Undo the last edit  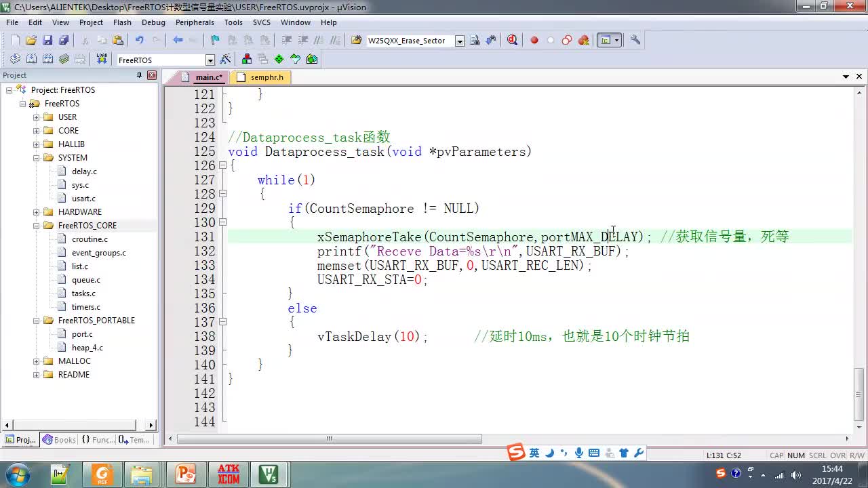[x=140, y=41]
